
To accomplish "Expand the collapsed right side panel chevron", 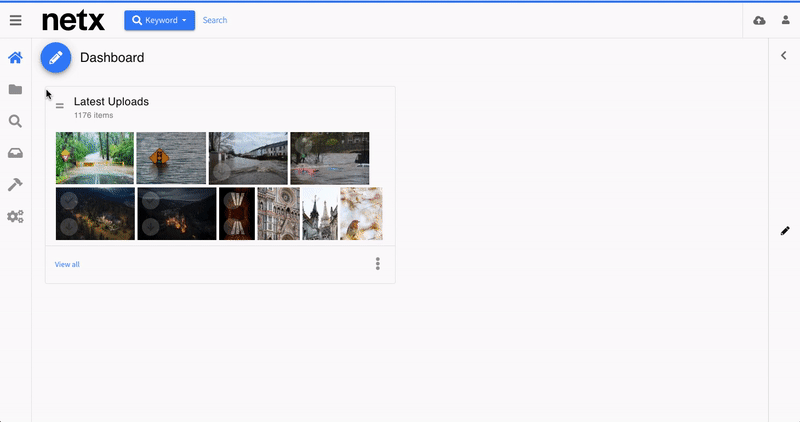I will tap(784, 56).
